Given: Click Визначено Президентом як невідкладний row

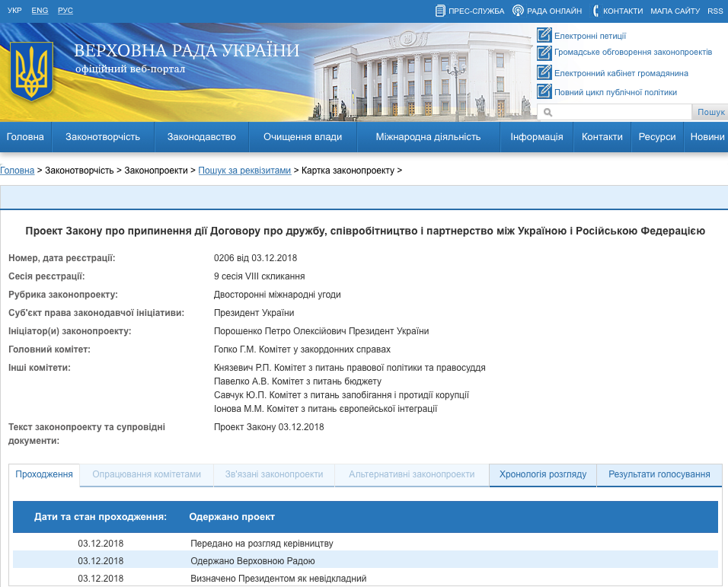Looking at the screenshot, I should point(366,578).
